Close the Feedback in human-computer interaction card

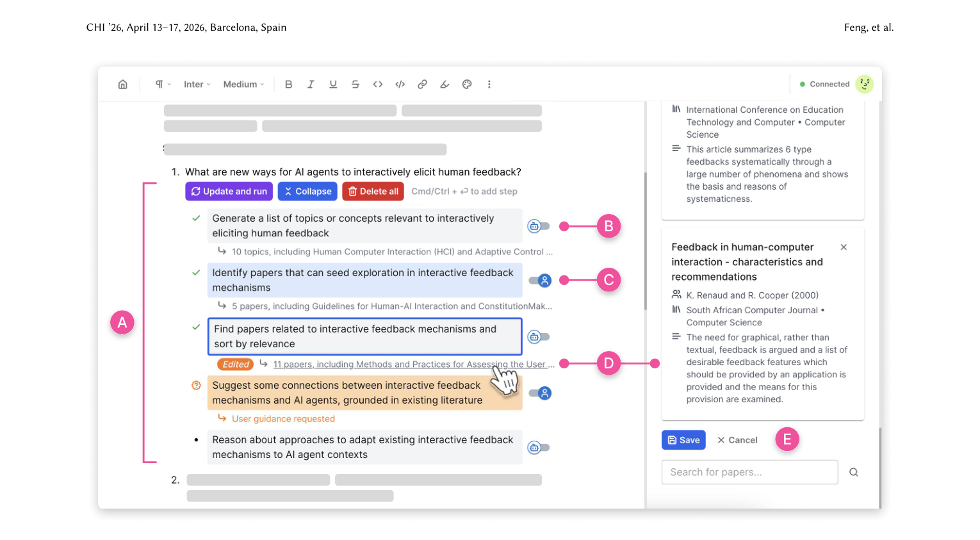click(x=844, y=247)
